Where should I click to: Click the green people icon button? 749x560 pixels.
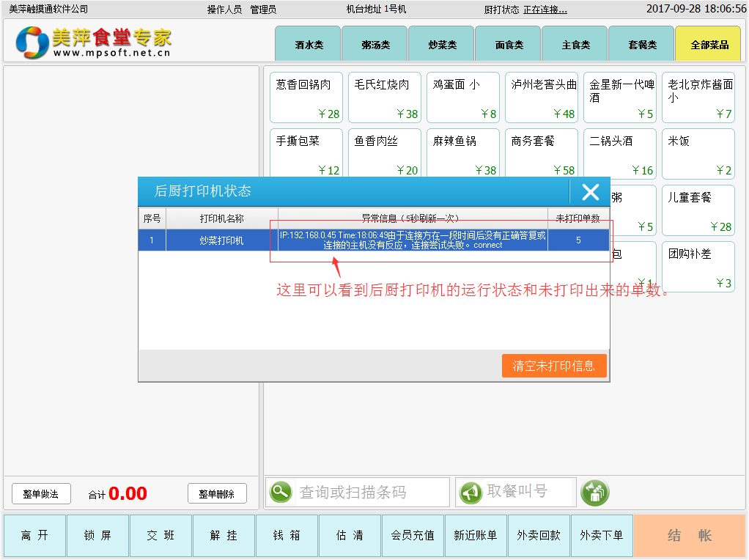click(x=594, y=492)
